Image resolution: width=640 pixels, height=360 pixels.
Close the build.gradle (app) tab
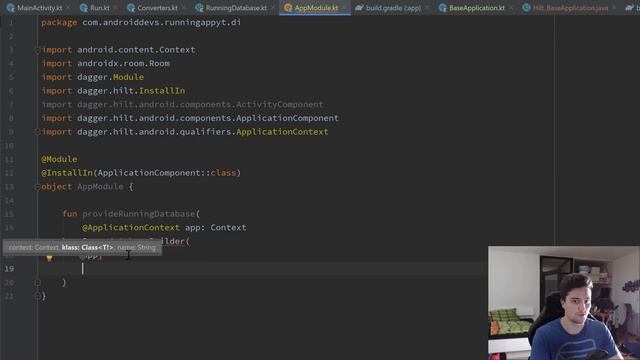pos(427,8)
